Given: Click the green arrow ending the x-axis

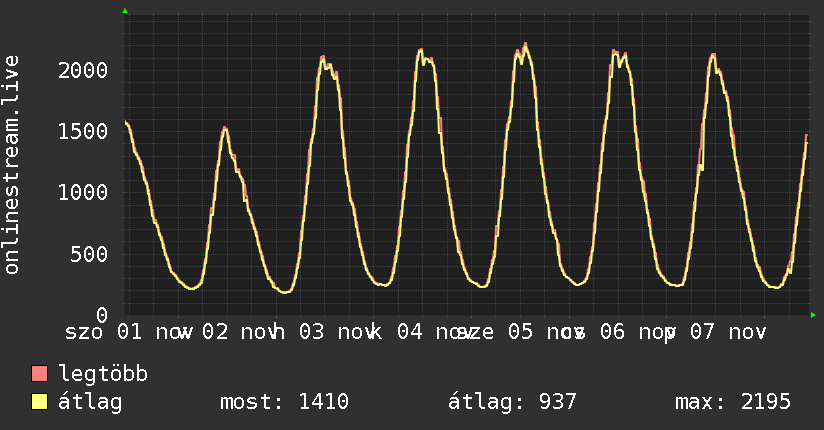Looking at the screenshot, I should (x=813, y=315).
